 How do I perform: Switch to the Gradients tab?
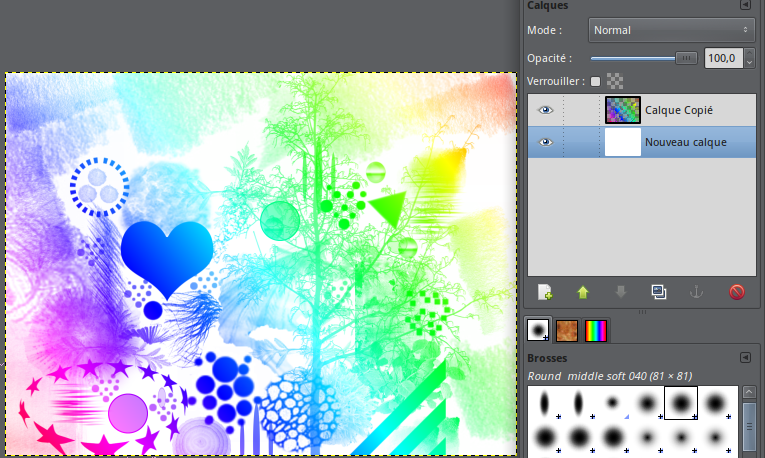click(595, 330)
